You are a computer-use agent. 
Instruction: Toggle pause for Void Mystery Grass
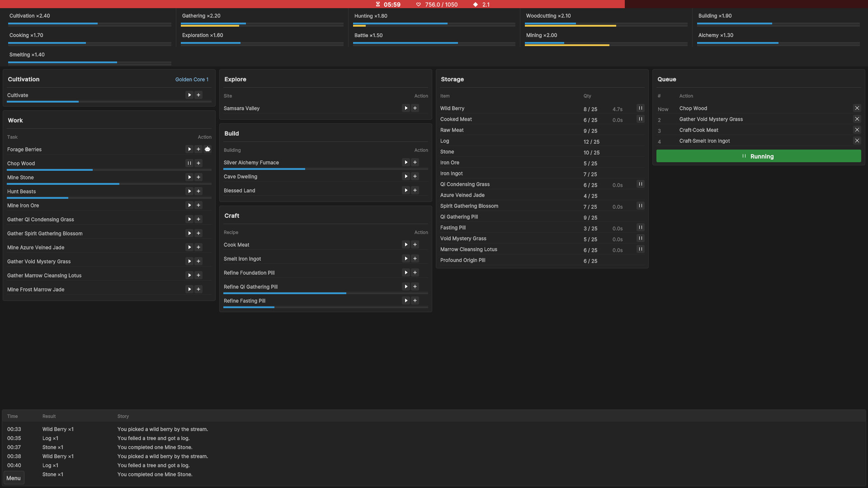(x=641, y=238)
